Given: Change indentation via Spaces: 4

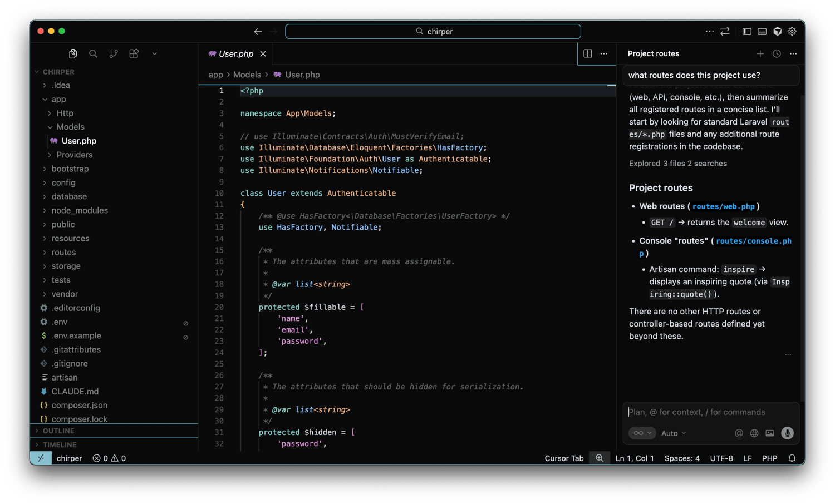Looking at the screenshot, I should pyautogui.click(x=682, y=458).
